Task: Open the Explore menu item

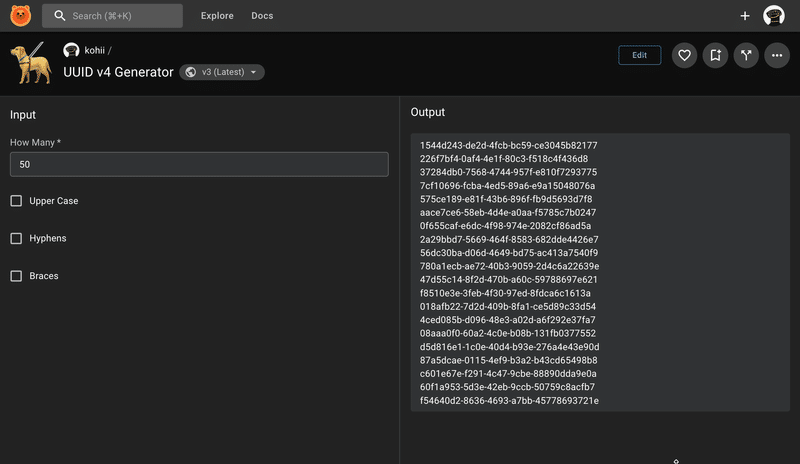Action: click(217, 16)
